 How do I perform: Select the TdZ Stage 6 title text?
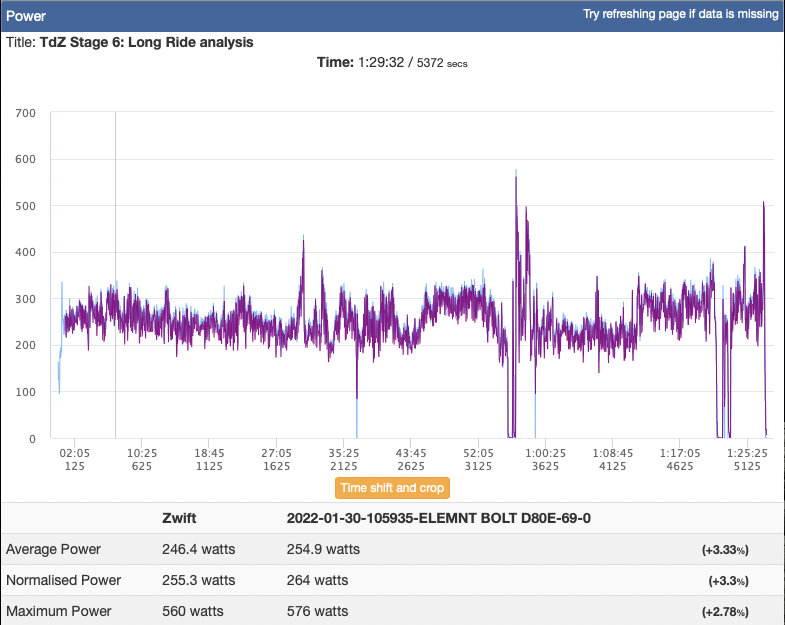click(x=146, y=43)
